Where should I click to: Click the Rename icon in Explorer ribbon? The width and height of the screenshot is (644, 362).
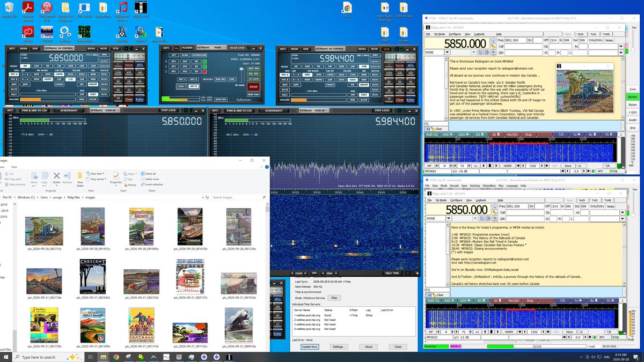(x=67, y=178)
